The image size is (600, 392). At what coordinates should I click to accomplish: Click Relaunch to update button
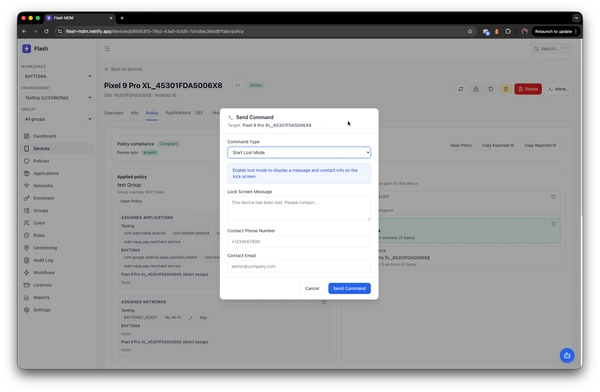[555, 31]
